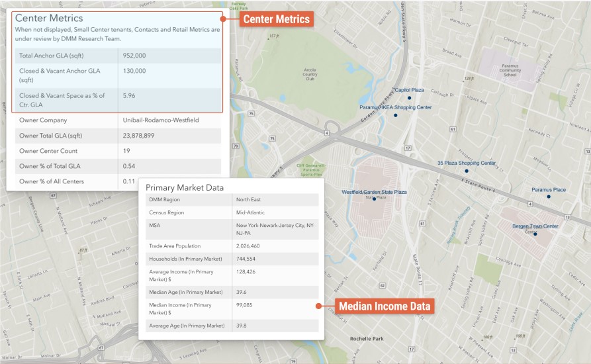Click the Primary Market Data panel heading
Screen dimensions: 591x364
(185, 187)
